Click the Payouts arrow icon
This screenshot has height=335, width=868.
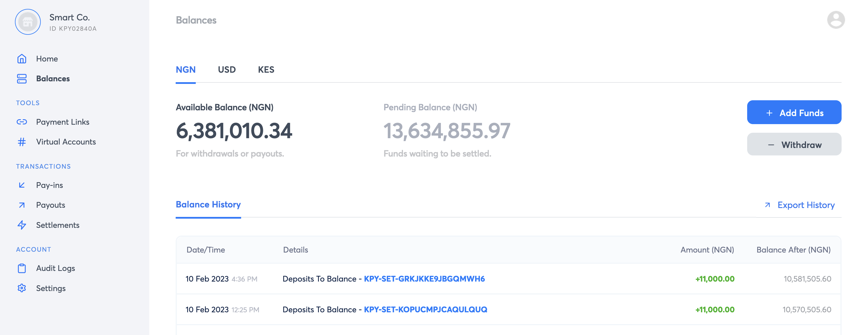click(x=22, y=205)
